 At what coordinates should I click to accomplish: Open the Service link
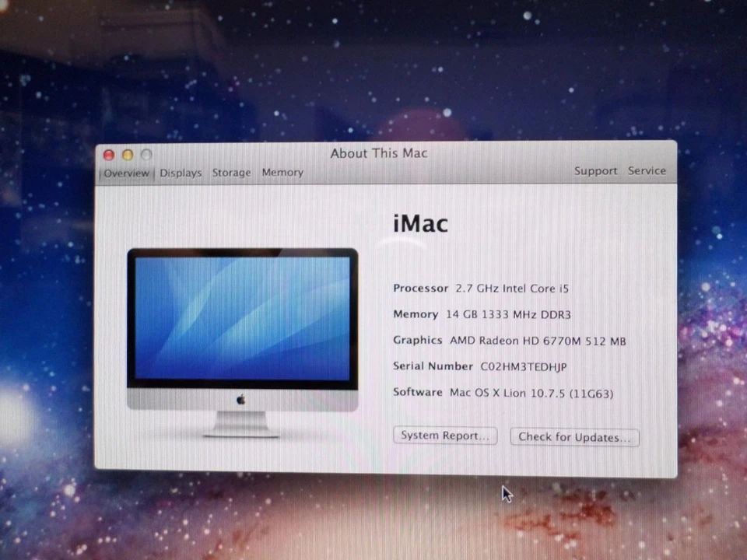pos(647,170)
